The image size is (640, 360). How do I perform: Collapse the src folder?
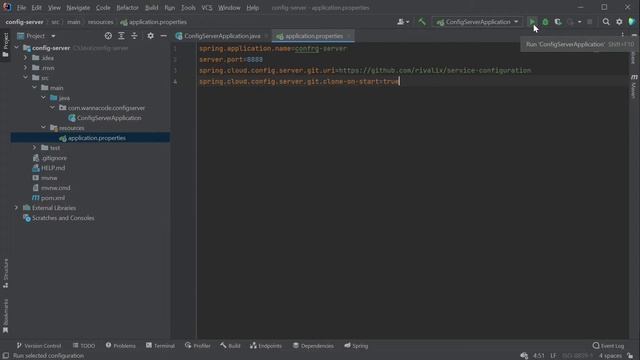point(26,78)
